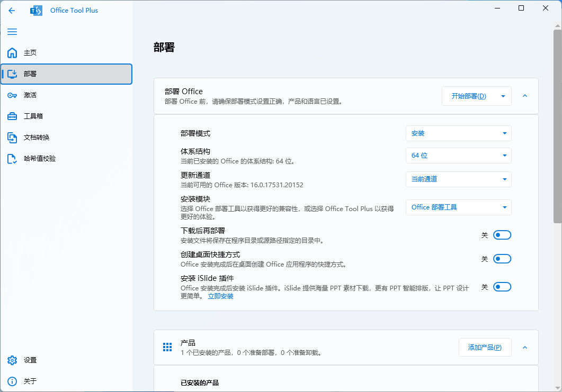This screenshot has width=562, height=392.
Task: Click the home icon for 主页
Action: point(12,53)
